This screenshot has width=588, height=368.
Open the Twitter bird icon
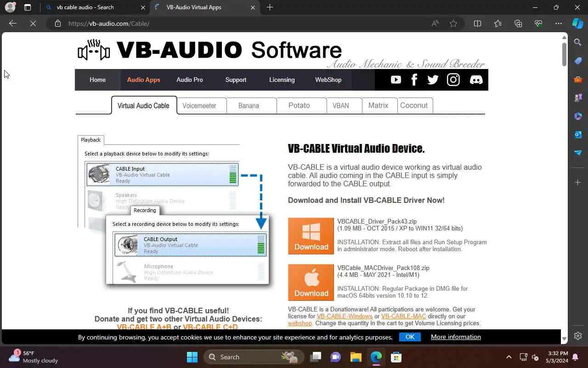(x=433, y=80)
